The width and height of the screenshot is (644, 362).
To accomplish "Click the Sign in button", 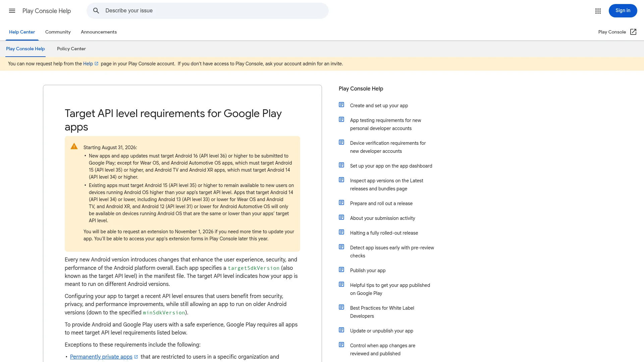I will 623,11.
